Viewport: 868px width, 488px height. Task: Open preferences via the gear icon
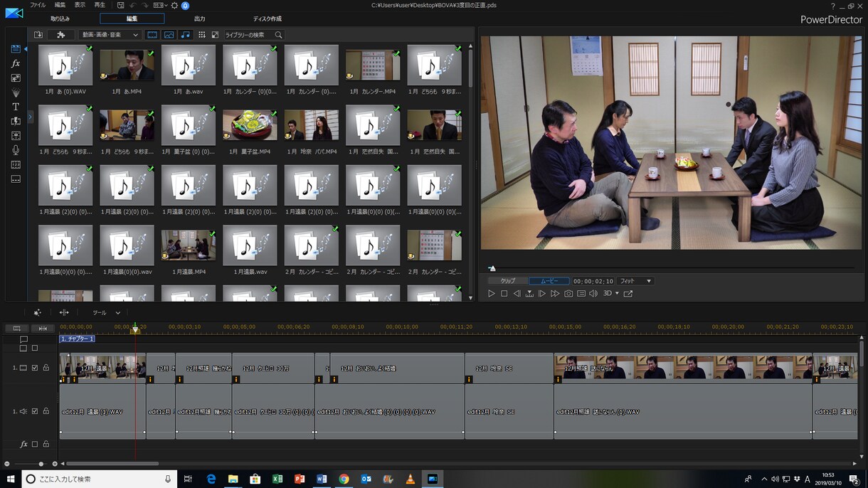click(x=174, y=5)
